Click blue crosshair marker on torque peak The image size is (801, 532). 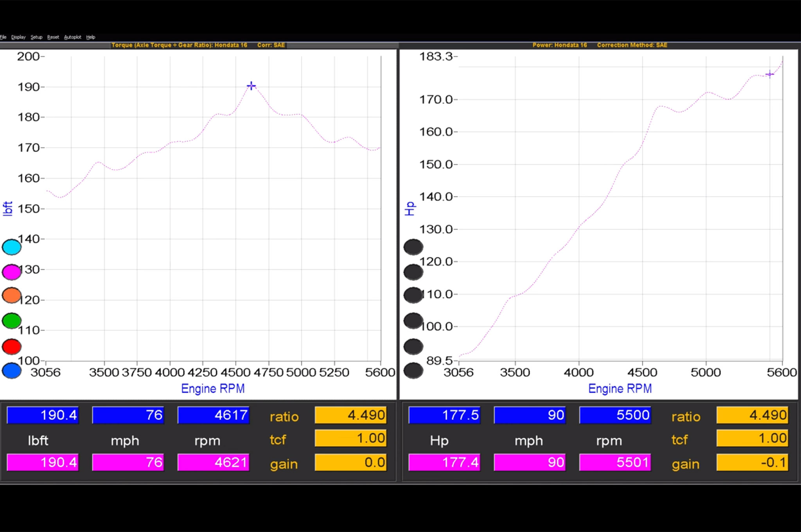pyautogui.click(x=251, y=86)
